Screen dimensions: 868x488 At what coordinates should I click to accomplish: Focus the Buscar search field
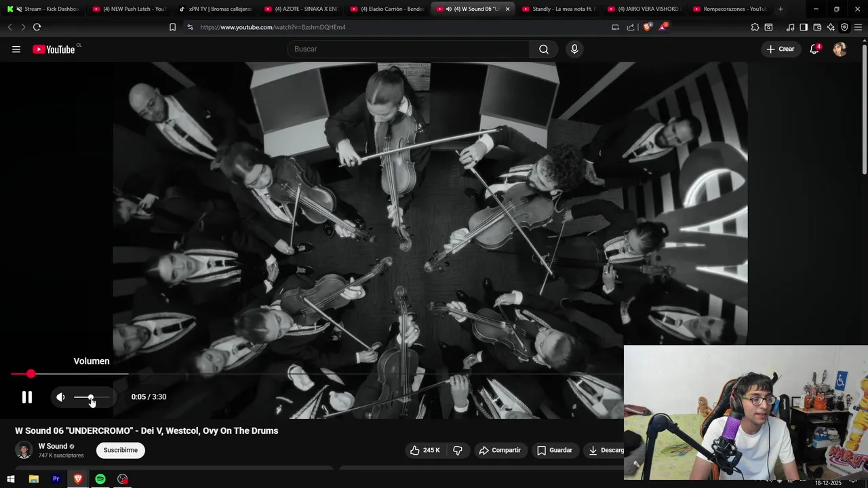(x=408, y=49)
